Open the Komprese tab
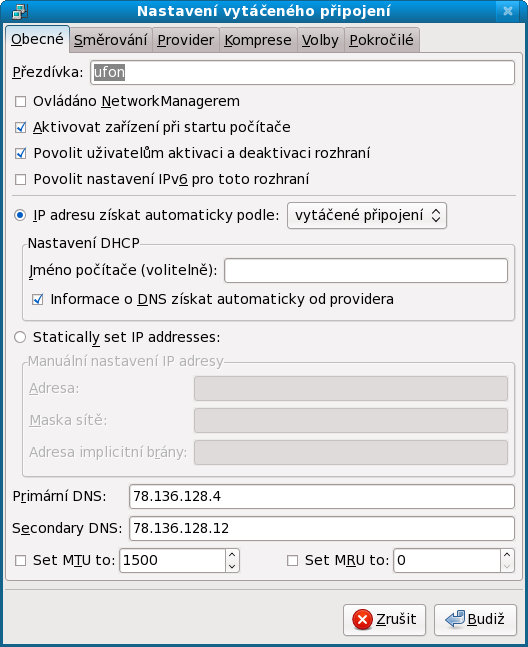 coord(258,40)
